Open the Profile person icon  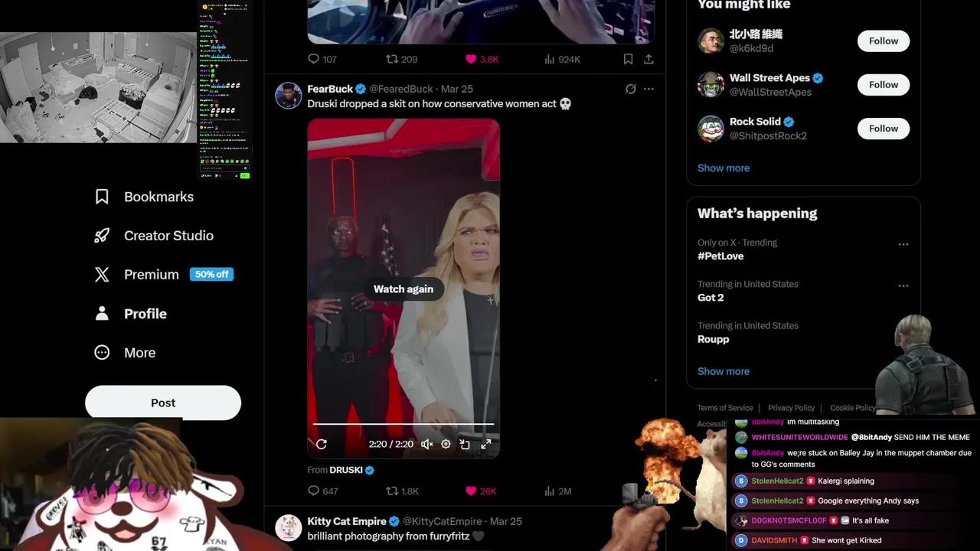point(102,314)
